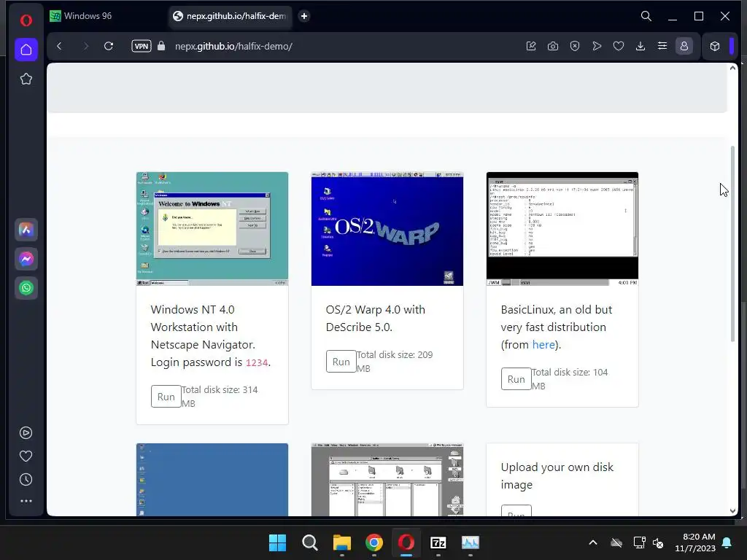Click the scroll down arrow
Image resolution: width=747 pixels, height=560 pixels.
pos(732,510)
